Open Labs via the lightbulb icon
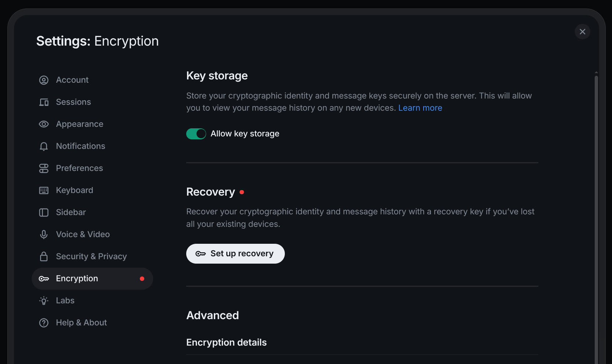The height and width of the screenshot is (364, 612). coord(44,300)
